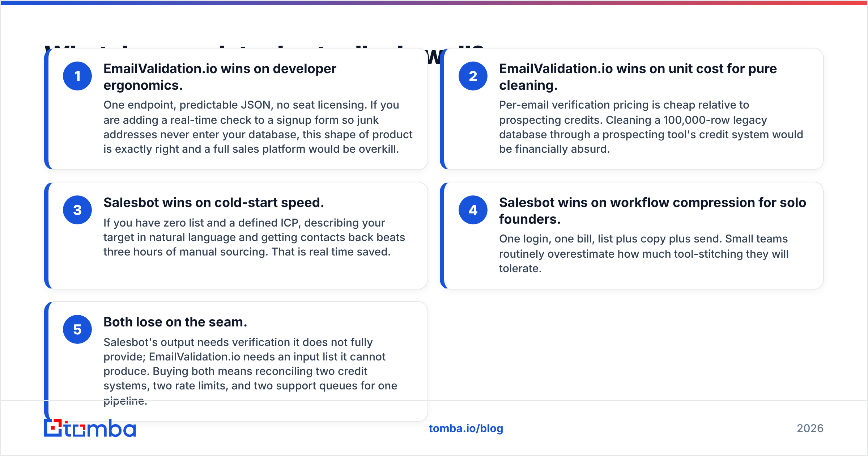Viewport: 868px width, 456px height.
Task: Click the tomba logo in the footer
Action: (x=90, y=428)
